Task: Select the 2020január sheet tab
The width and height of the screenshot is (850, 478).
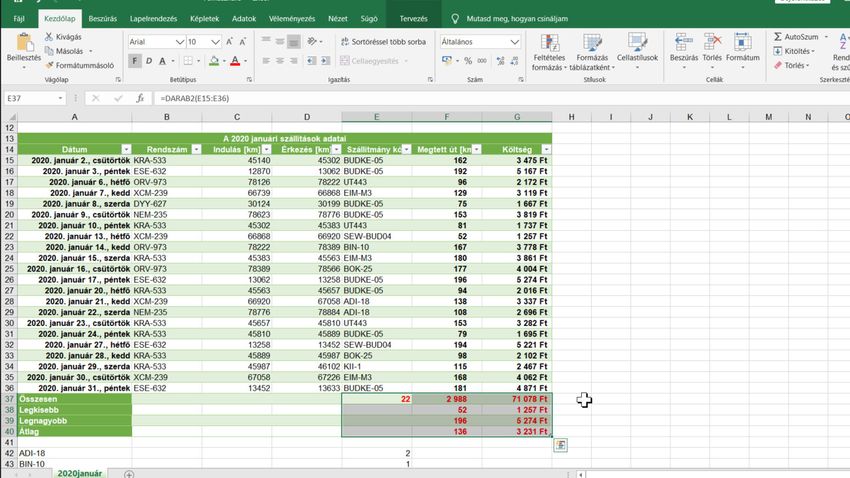Action: tap(80, 474)
